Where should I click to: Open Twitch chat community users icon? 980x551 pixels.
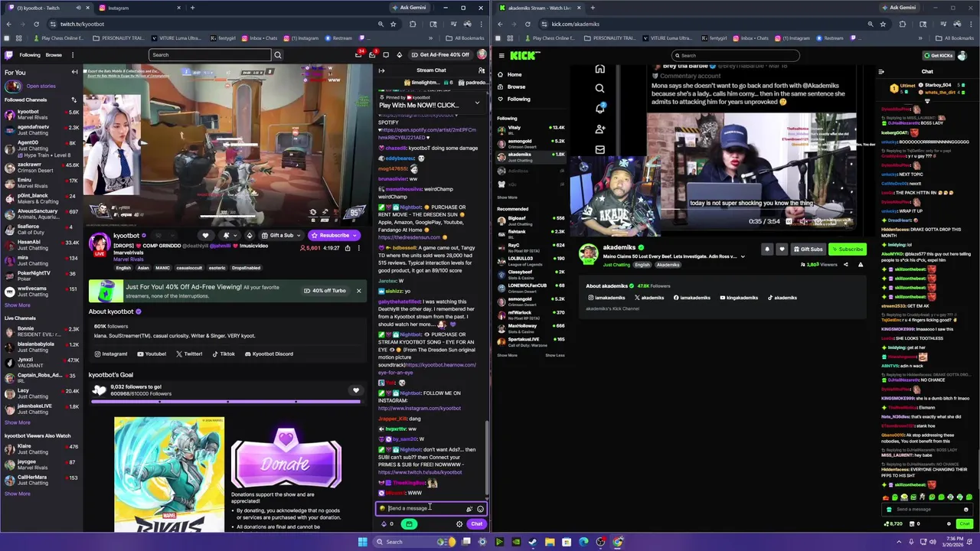(482, 70)
